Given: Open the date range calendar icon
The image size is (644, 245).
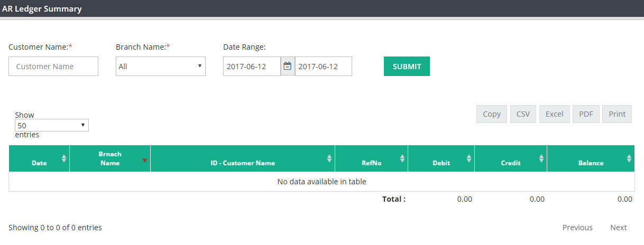Looking at the screenshot, I should point(288,67).
